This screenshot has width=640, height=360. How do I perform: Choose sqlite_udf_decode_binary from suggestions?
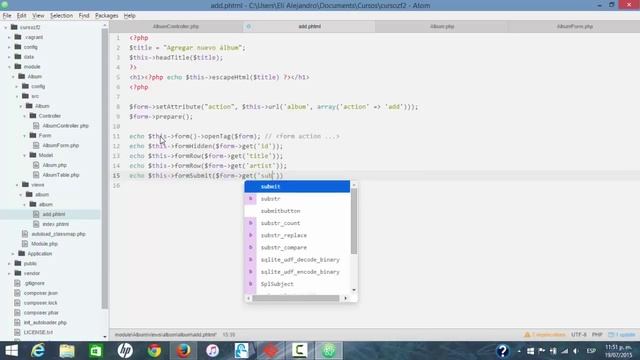tap(297, 260)
